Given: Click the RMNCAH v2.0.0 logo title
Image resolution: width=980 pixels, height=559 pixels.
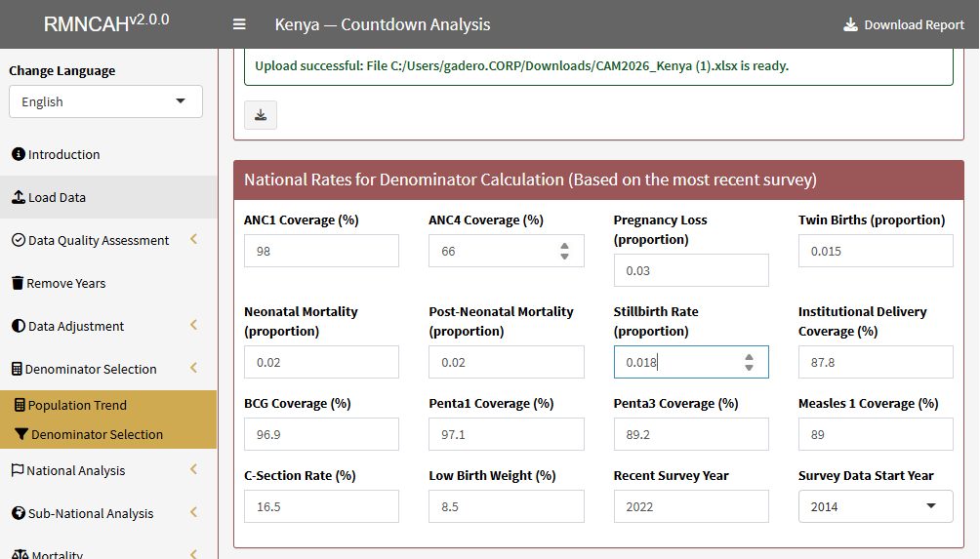Looking at the screenshot, I should (106, 23).
